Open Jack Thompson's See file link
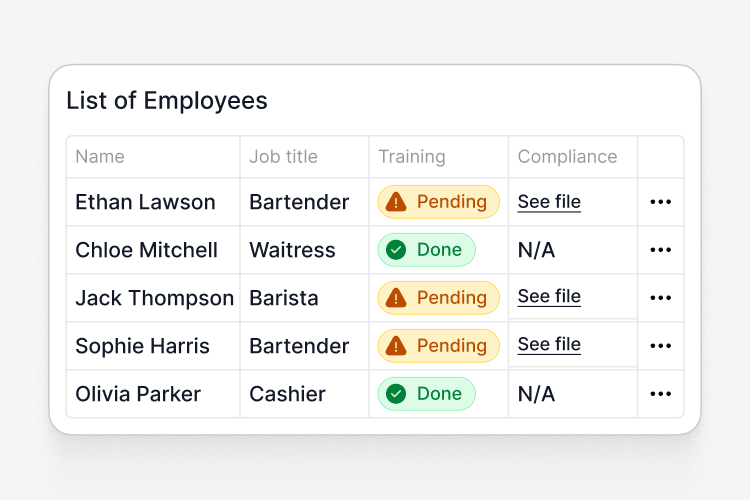750x500 pixels. [x=549, y=297]
